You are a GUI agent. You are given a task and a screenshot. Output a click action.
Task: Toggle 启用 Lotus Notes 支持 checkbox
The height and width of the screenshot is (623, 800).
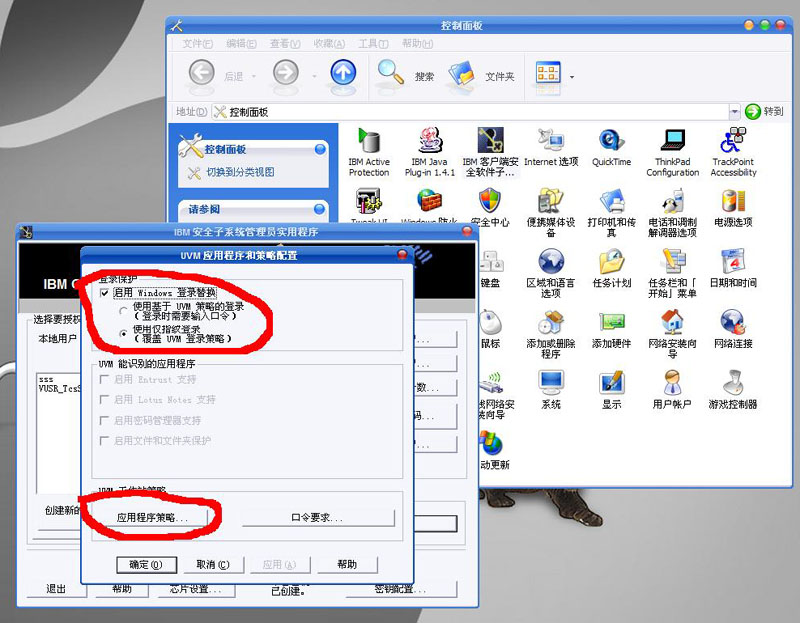105,399
